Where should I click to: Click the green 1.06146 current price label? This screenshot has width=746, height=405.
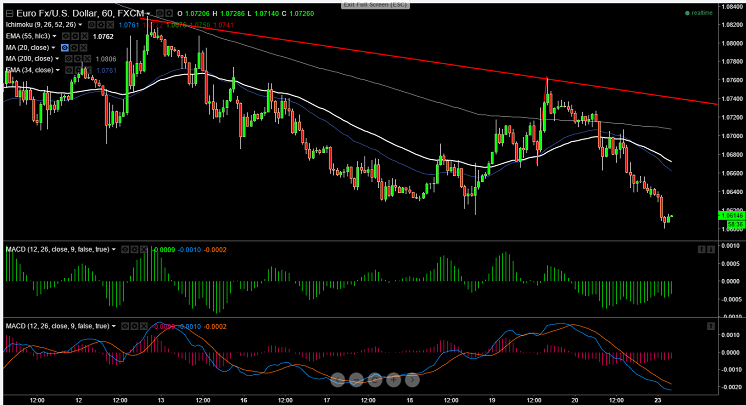(x=731, y=216)
